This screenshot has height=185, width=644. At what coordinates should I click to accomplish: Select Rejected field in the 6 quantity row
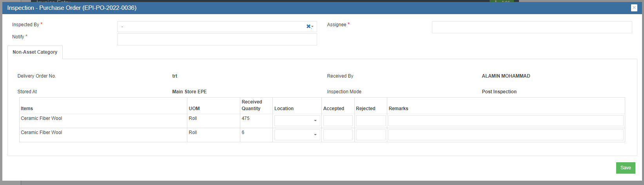(370, 135)
